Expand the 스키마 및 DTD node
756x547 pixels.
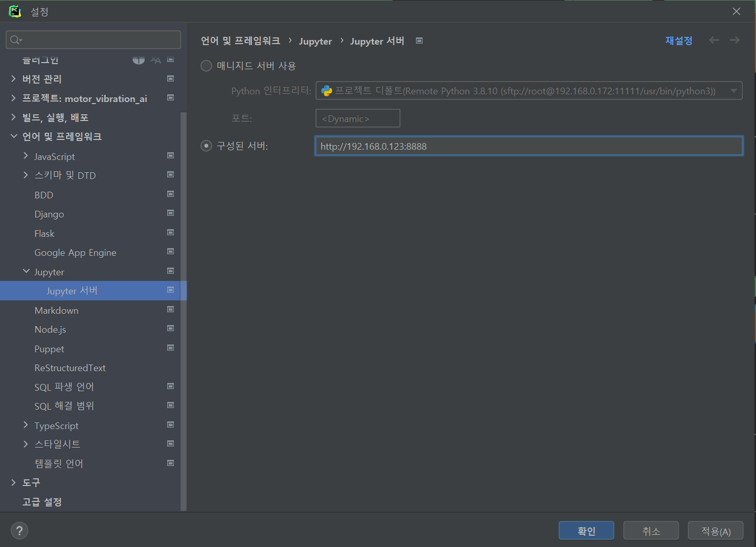coord(26,175)
